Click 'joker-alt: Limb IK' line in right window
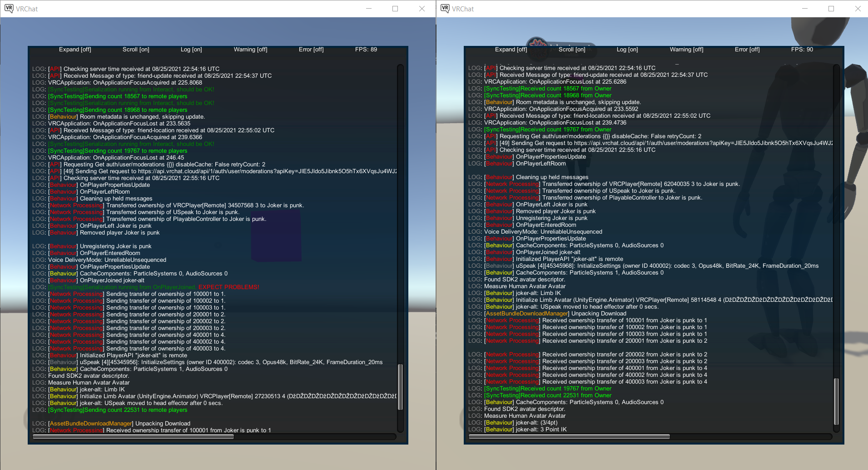Image resolution: width=868 pixels, height=470 pixels. pos(515,293)
